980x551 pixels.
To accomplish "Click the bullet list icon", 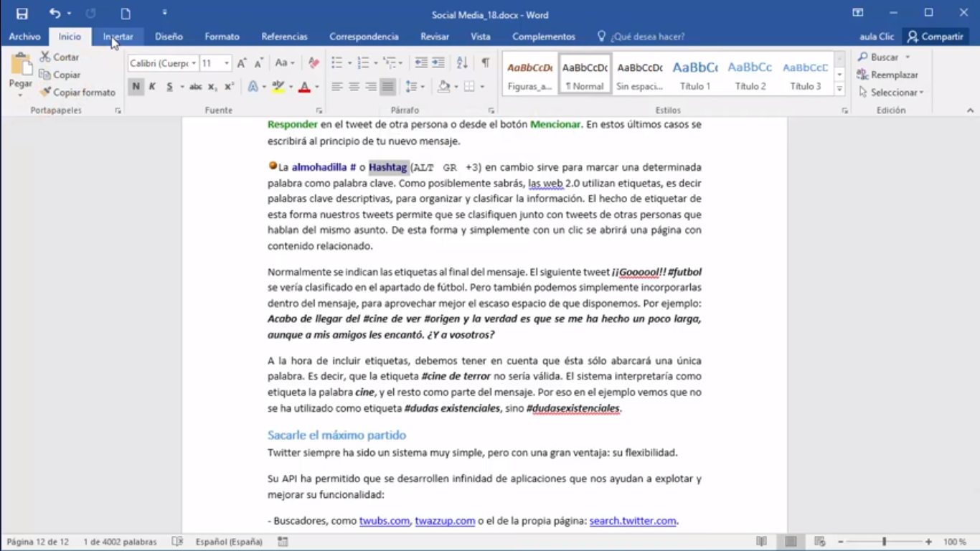I will 336,63.
